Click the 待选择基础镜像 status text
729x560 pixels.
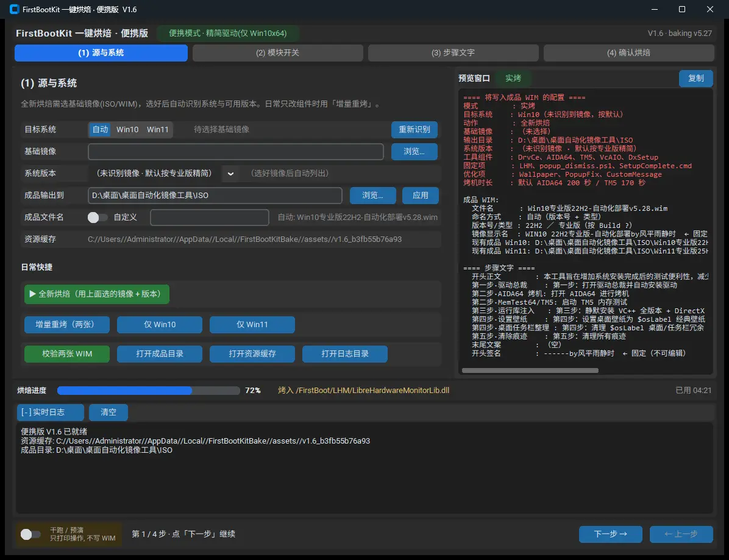pyautogui.click(x=222, y=129)
